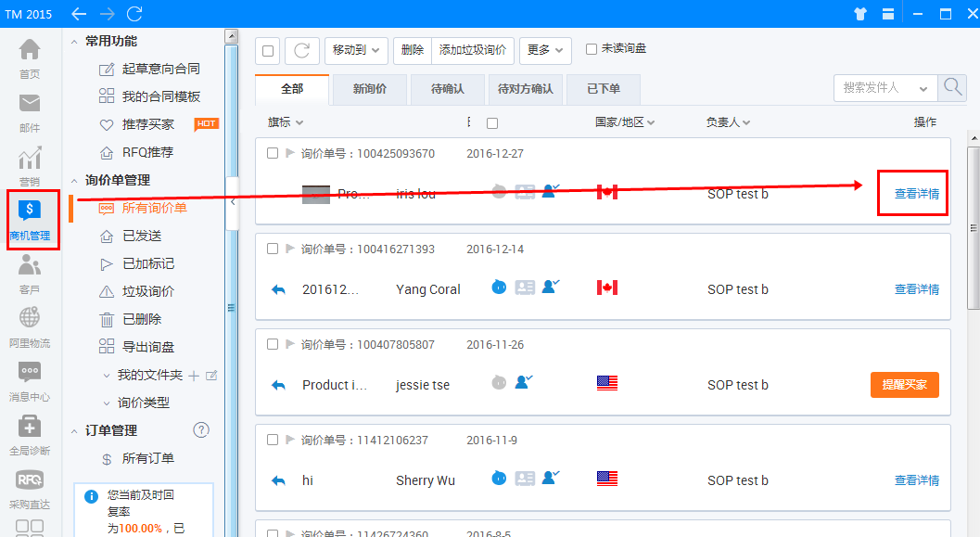Image resolution: width=980 pixels, height=537 pixels.
Task: Open the 客户 customers icon
Action: pos(30,265)
